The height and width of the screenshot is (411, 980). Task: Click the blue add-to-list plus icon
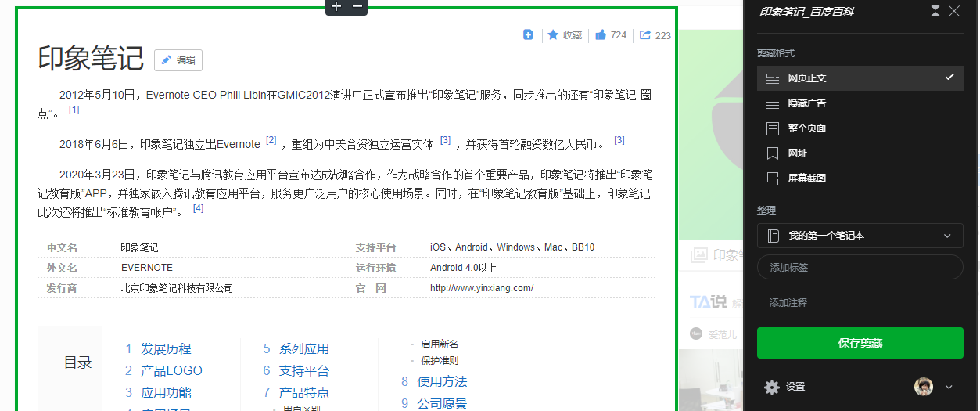click(x=528, y=34)
